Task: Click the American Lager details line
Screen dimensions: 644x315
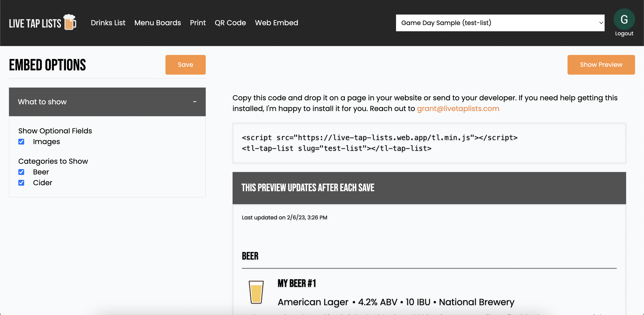Action: (396, 302)
